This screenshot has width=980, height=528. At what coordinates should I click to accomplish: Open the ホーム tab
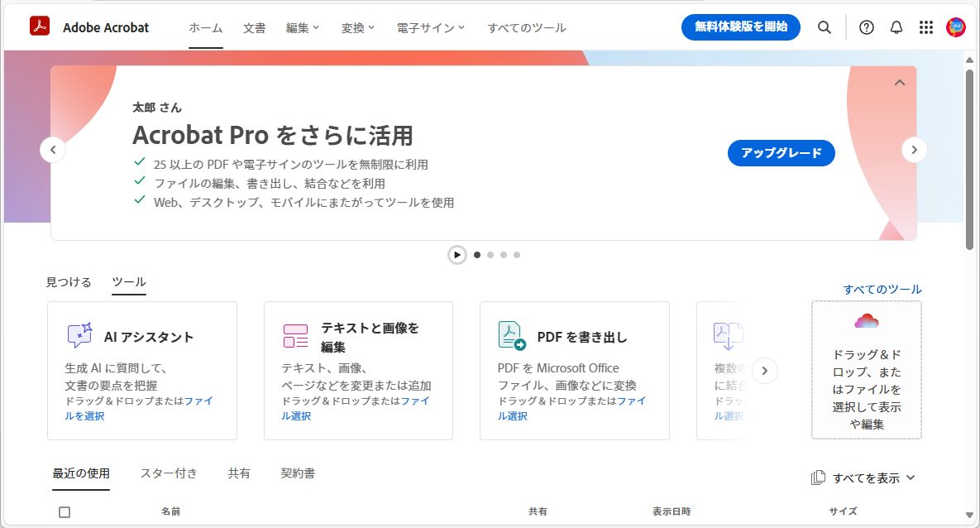(206, 27)
